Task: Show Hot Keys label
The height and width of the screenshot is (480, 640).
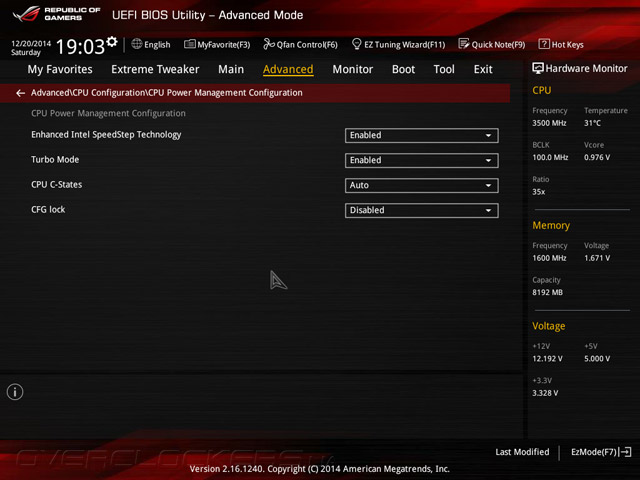Action: pyautogui.click(x=567, y=44)
